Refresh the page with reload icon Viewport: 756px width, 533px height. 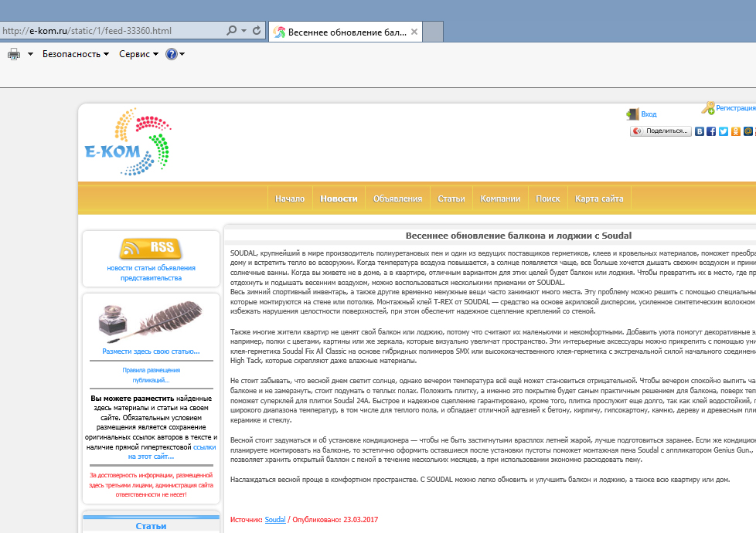257,30
